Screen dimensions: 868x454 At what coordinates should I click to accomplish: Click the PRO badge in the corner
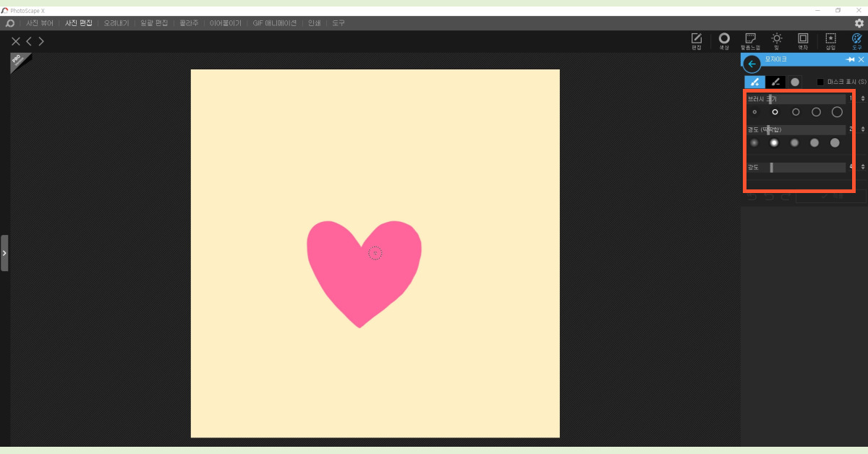coord(20,61)
